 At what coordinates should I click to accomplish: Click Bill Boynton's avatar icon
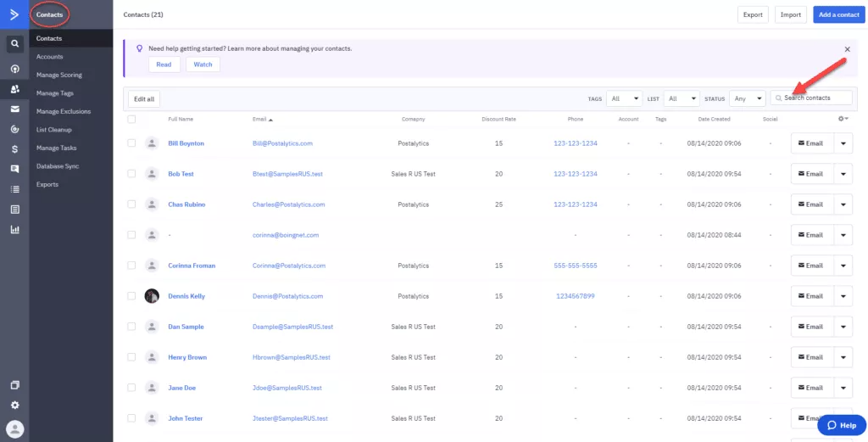(x=152, y=143)
